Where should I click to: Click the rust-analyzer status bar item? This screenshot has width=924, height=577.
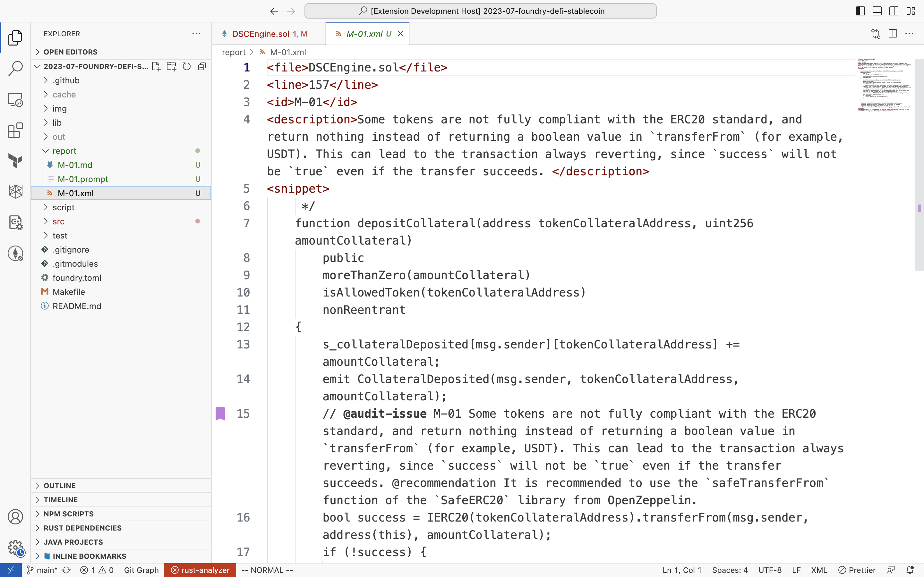200,570
